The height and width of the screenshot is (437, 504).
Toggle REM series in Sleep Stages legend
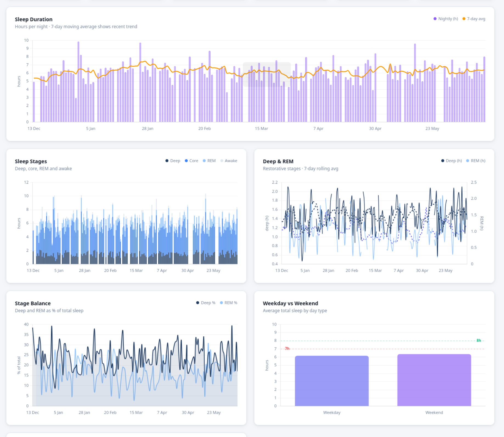[209, 161]
